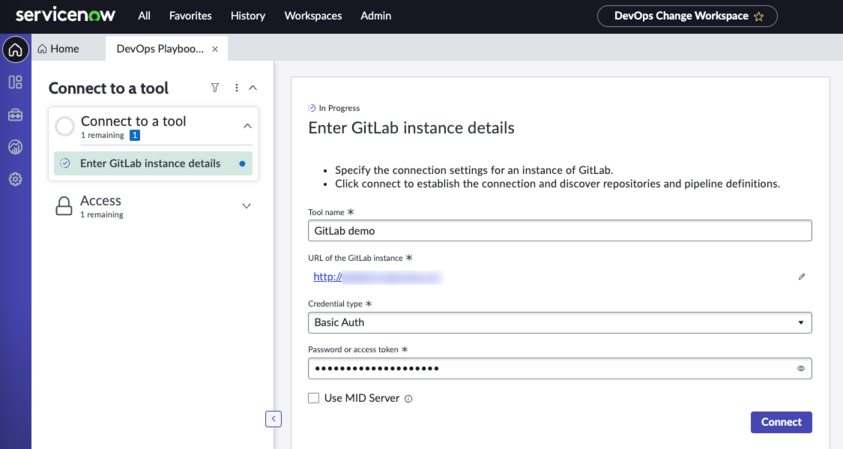The width and height of the screenshot is (843, 449).
Task: Click the DevOps Change Workspace pill
Action: pos(687,16)
